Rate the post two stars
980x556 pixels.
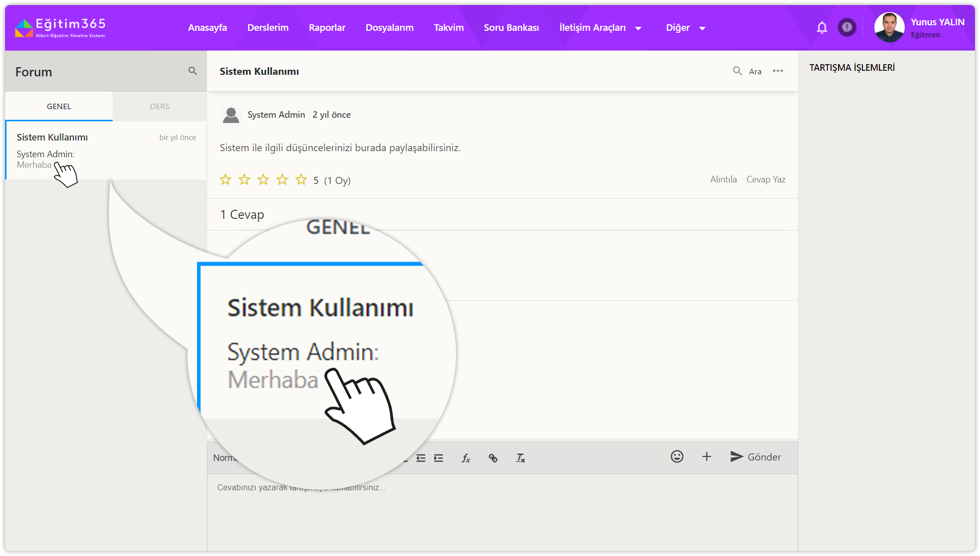click(244, 179)
